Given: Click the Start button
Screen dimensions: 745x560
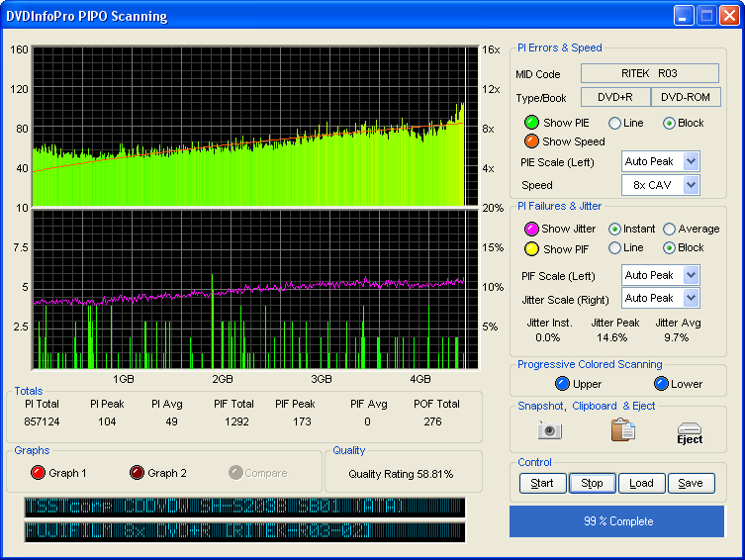Looking at the screenshot, I should (x=542, y=483).
